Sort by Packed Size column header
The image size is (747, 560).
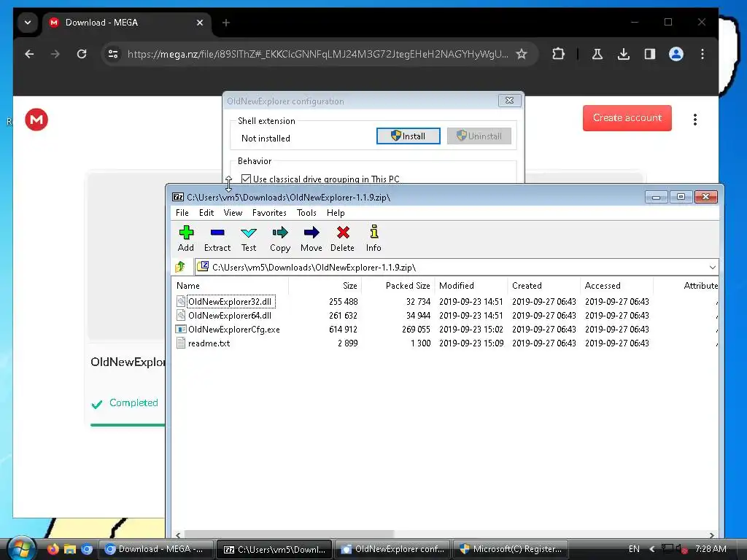pyautogui.click(x=398, y=286)
